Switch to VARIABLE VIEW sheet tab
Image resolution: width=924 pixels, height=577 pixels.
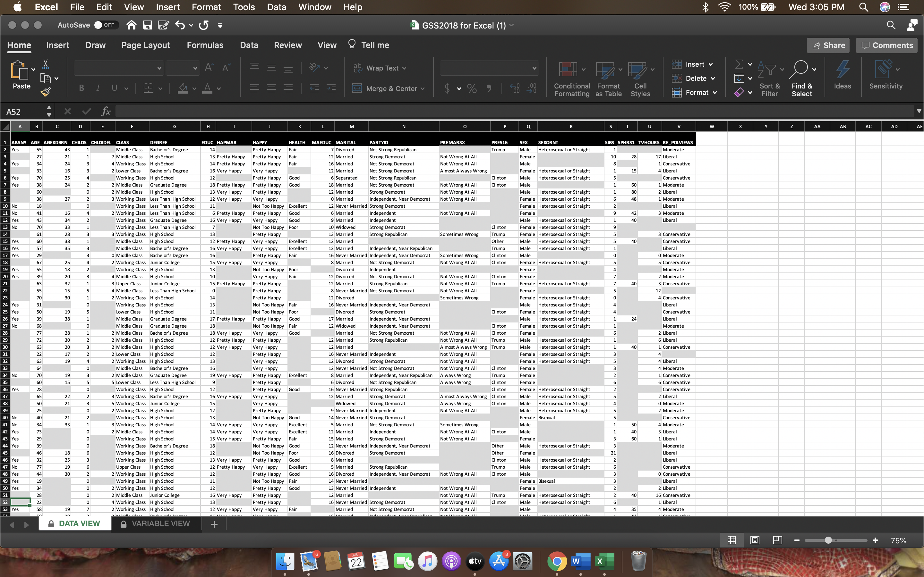pyautogui.click(x=160, y=523)
